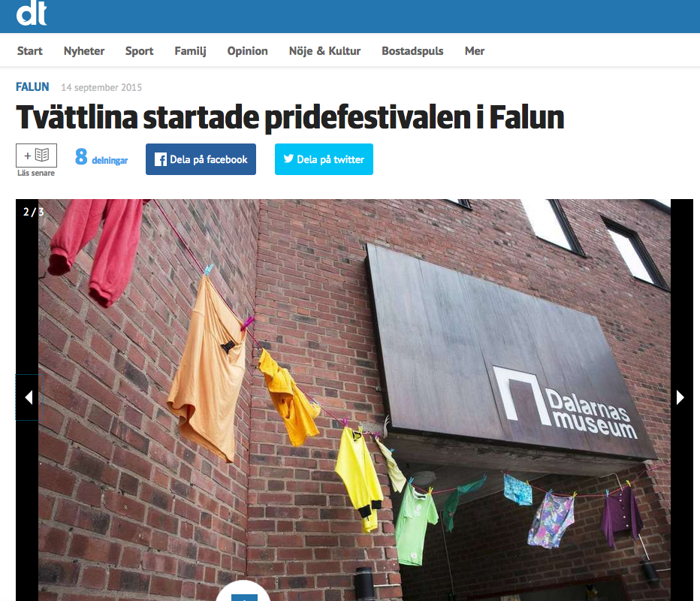This screenshot has height=601, width=700.
Task: Go to next slideshow image arrow
Action: (680, 397)
